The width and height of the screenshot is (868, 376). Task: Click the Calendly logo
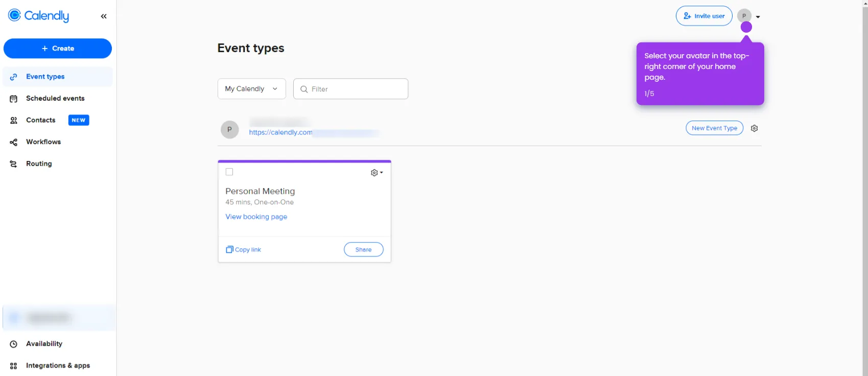point(38,16)
